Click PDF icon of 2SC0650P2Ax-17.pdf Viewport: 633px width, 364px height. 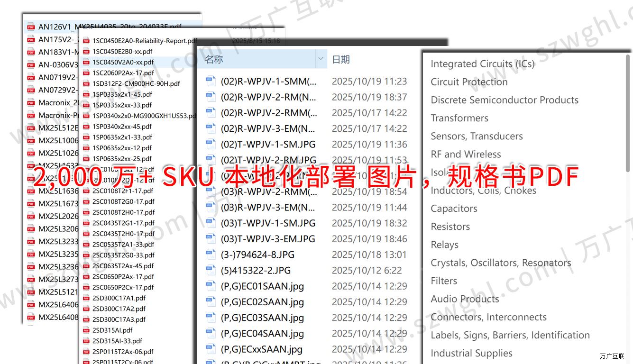(86, 277)
